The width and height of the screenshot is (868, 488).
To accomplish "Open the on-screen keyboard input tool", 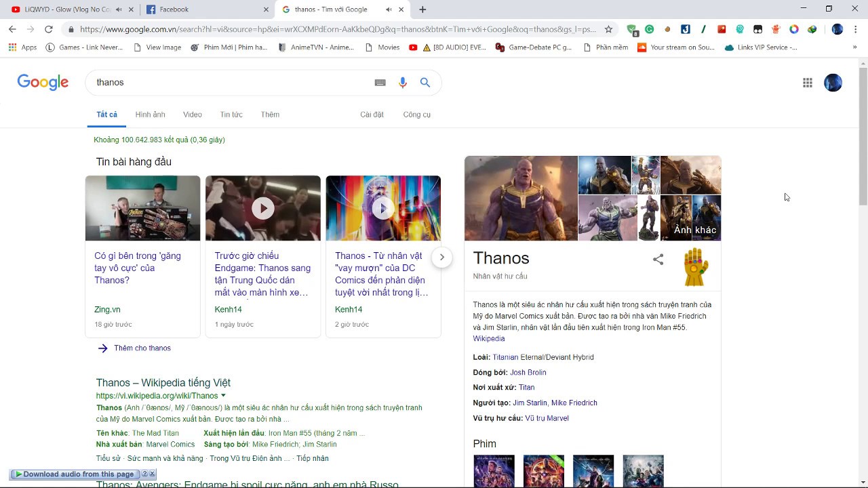I will click(x=380, y=83).
